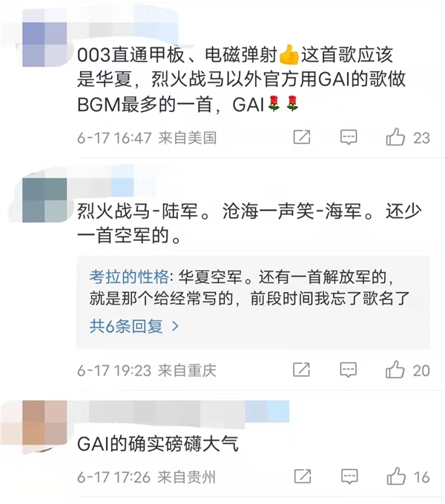Image resolution: width=445 pixels, height=504 pixels.
Task: Repost the 烈火战马-陆军 comment
Action: pos(301,369)
